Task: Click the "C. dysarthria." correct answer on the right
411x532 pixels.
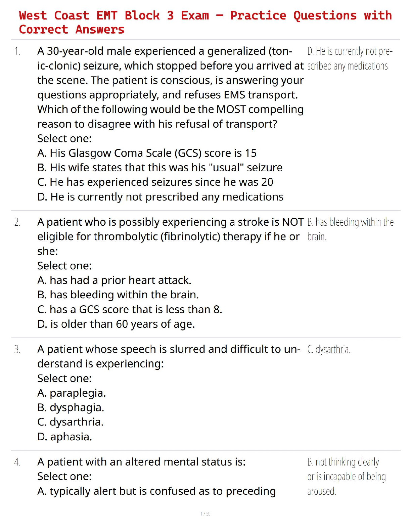Action: [x=329, y=350]
